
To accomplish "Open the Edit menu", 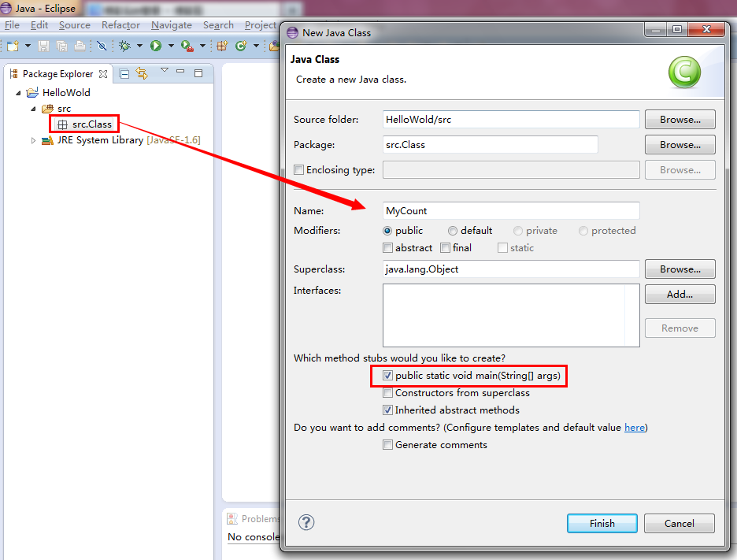I will [x=39, y=25].
